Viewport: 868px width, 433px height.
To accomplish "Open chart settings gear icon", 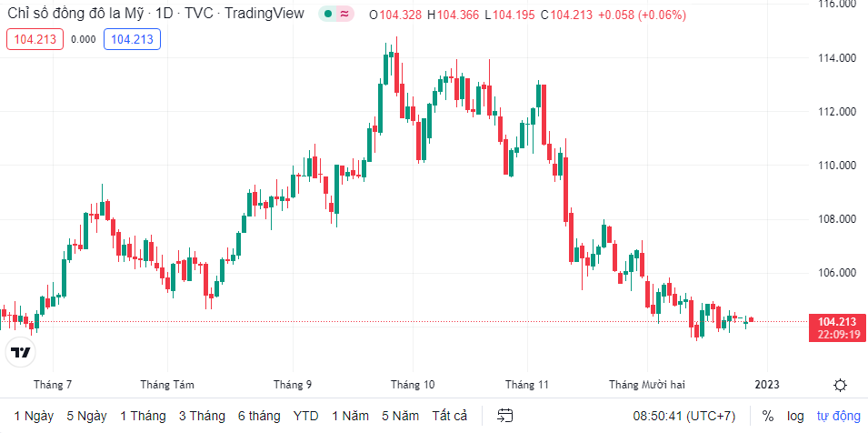I will (x=841, y=385).
